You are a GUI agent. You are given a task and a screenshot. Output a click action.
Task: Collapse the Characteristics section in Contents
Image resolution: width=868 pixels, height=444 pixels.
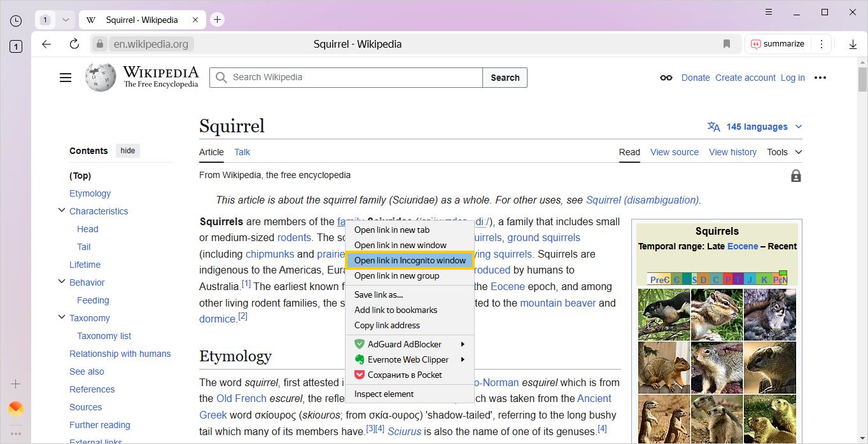click(x=62, y=211)
